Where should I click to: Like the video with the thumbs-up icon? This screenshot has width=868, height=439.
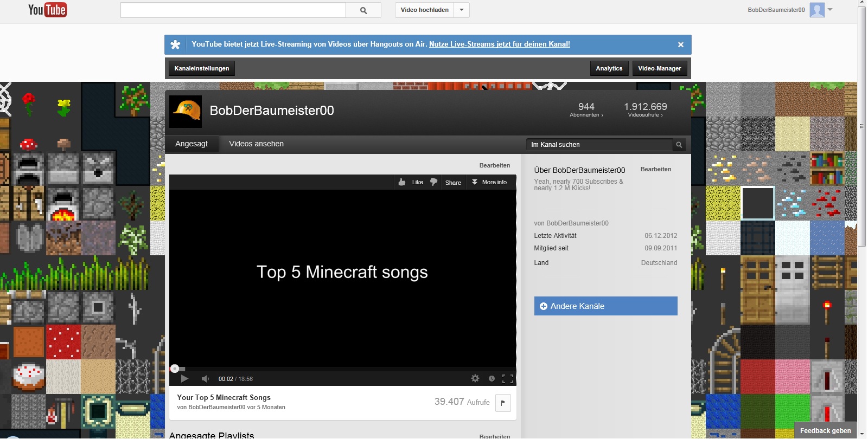pos(402,182)
